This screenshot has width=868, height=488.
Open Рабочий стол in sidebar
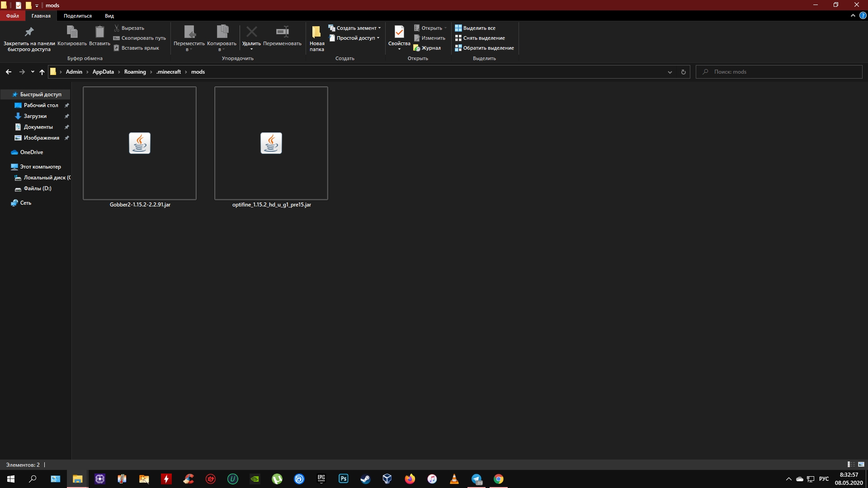tap(41, 105)
